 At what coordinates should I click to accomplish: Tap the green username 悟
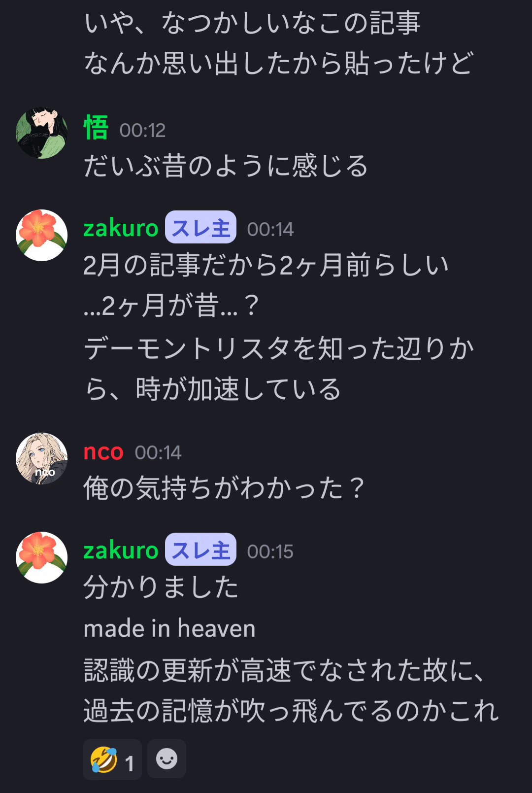click(96, 128)
